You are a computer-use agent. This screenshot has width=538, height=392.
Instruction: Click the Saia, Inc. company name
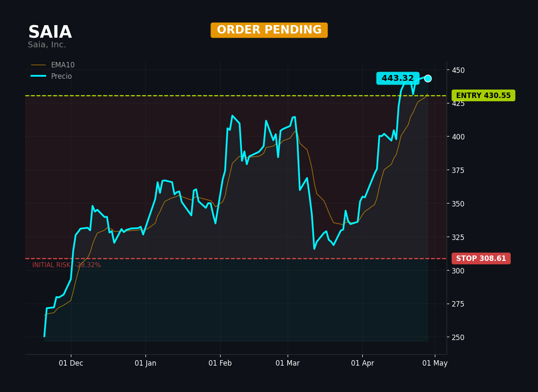pos(47,45)
